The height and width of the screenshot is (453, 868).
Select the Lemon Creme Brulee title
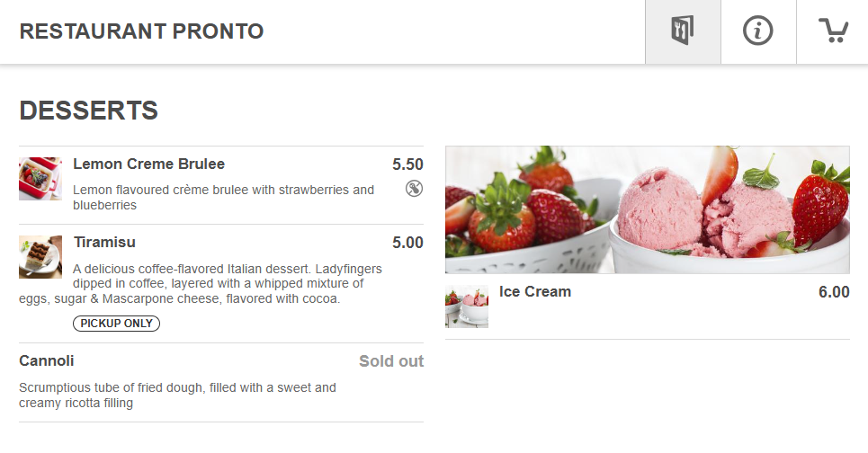148,164
